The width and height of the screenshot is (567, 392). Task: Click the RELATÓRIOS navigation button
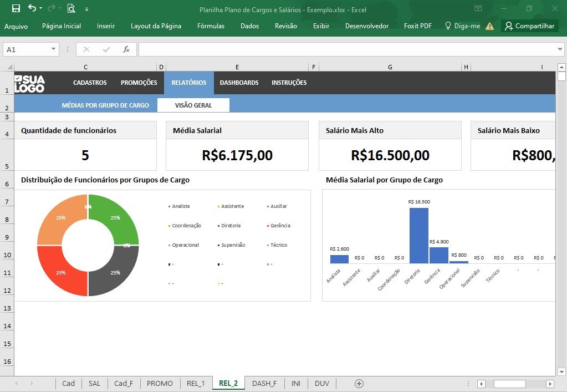pos(189,83)
